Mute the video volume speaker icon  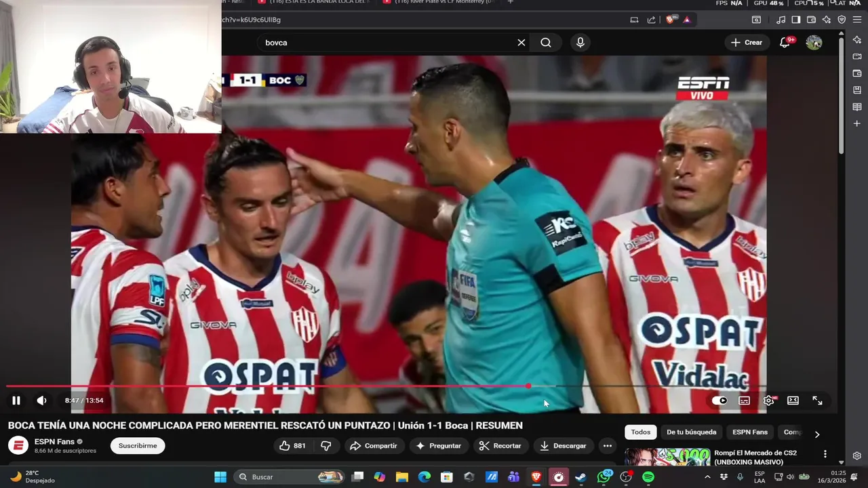tap(41, 401)
